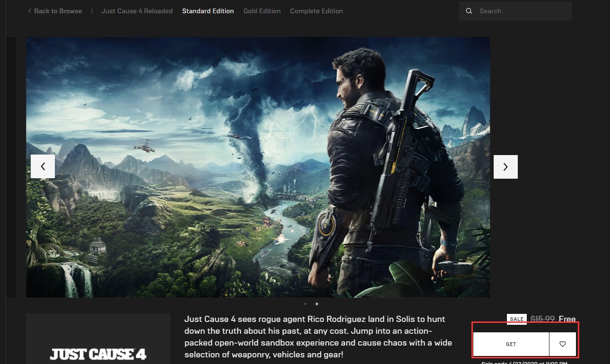Viewport: 610px width, 364px height.
Task: View the Complete Edition tab
Action: coord(316,11)
